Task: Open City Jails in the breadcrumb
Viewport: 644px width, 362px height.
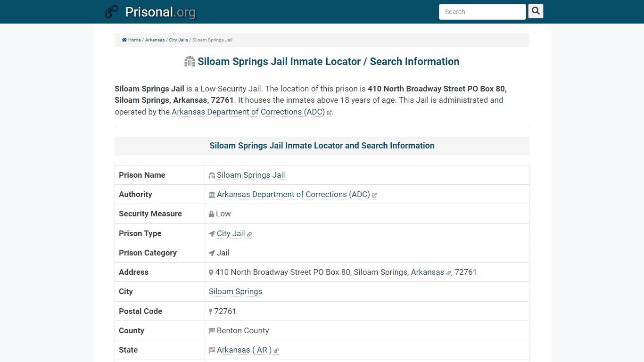Action: tap(179, 40)
